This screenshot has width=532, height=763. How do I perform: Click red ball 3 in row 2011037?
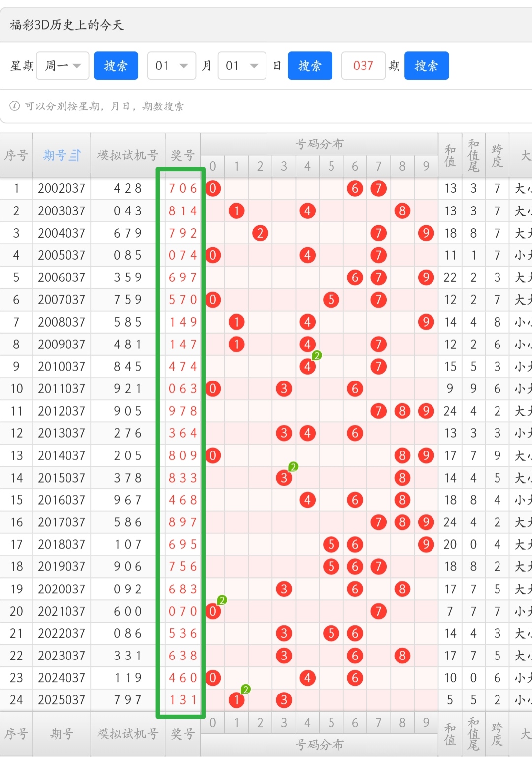pyautogui.click(x=284, y=389)
